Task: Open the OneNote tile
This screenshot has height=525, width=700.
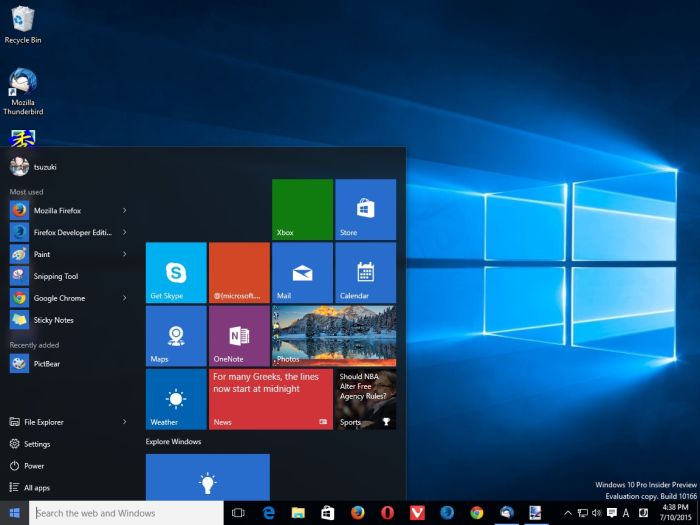Action: pyautogui.click(x=239, y=335)
